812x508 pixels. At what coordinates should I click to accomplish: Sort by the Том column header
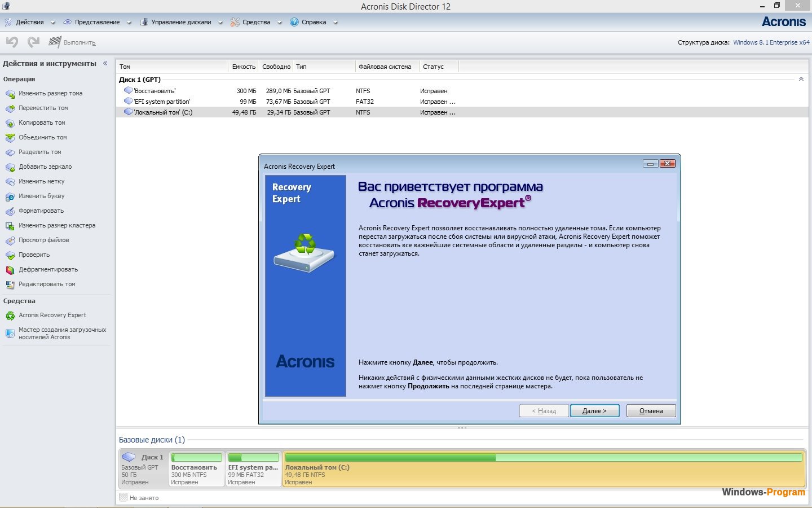(x=172, y=67)
